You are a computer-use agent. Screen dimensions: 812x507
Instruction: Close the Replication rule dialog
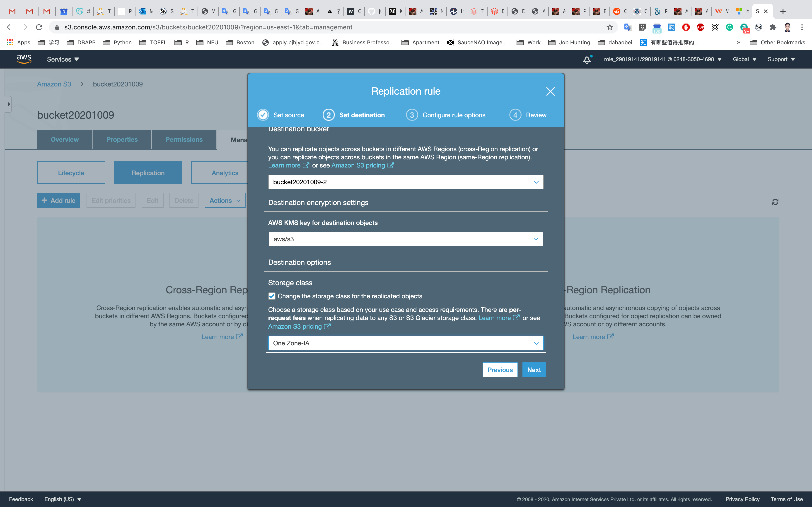(550, 91)
